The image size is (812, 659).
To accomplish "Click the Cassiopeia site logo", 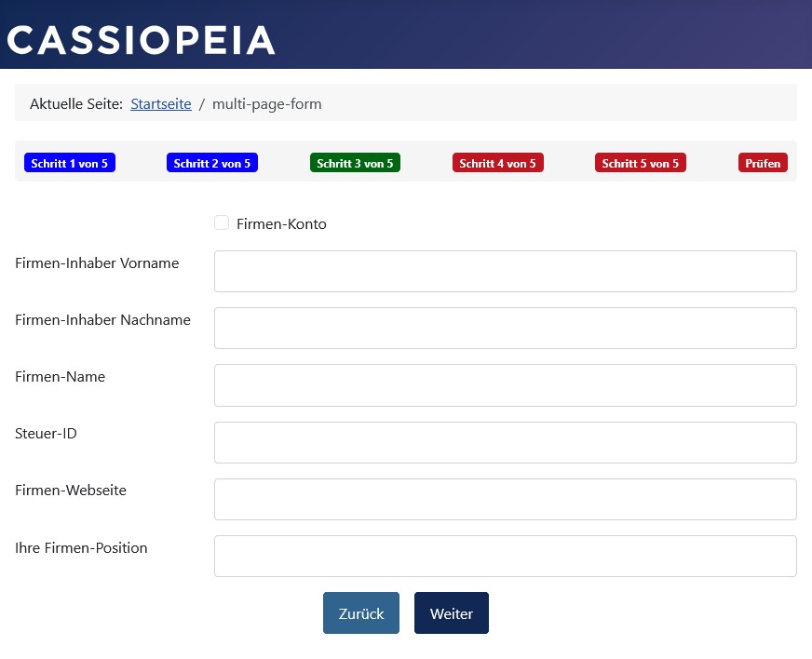I will 141,40.
